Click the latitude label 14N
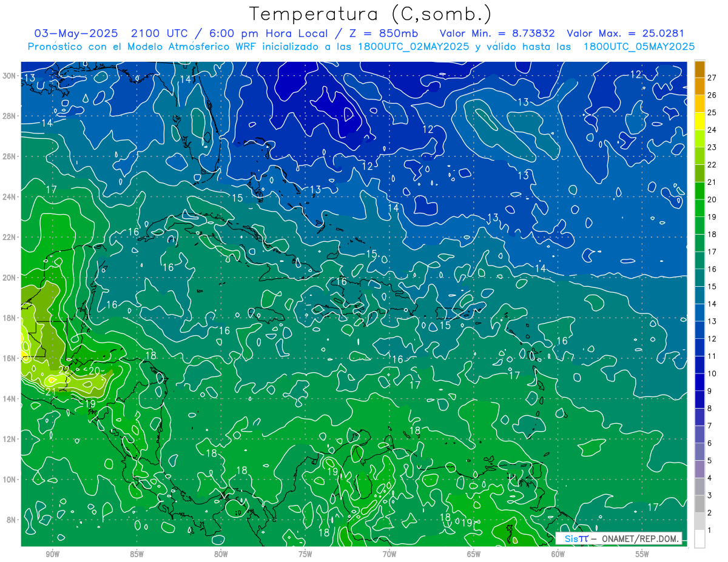 point(8,399)
